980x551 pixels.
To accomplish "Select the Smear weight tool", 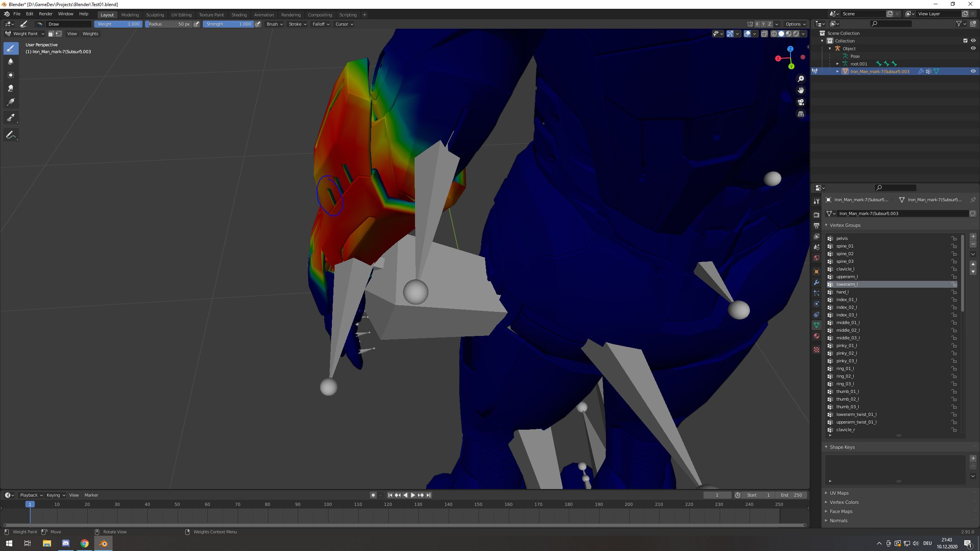I will [x=11, y=88].
